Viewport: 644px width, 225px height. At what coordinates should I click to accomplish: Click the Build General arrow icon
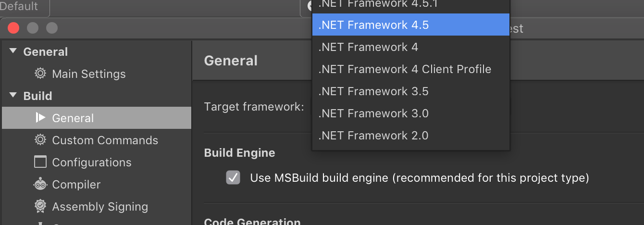coord(40,118)
